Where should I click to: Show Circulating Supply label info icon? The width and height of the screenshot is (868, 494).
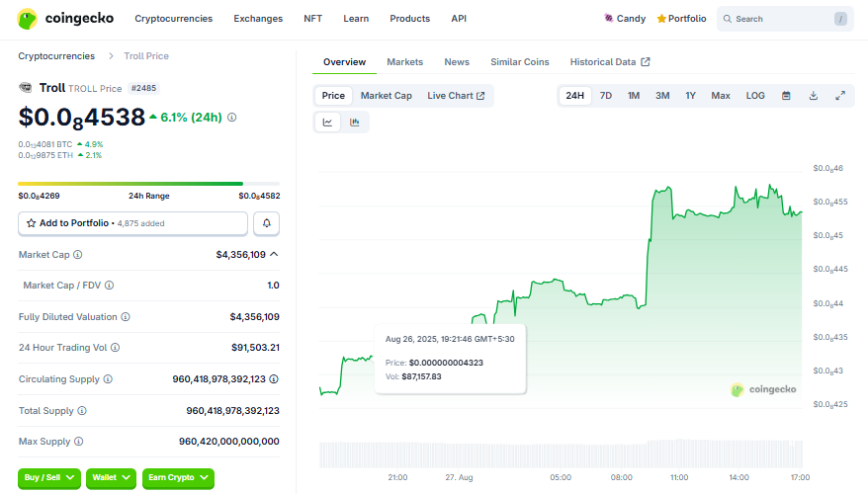(x=108, y=379)
